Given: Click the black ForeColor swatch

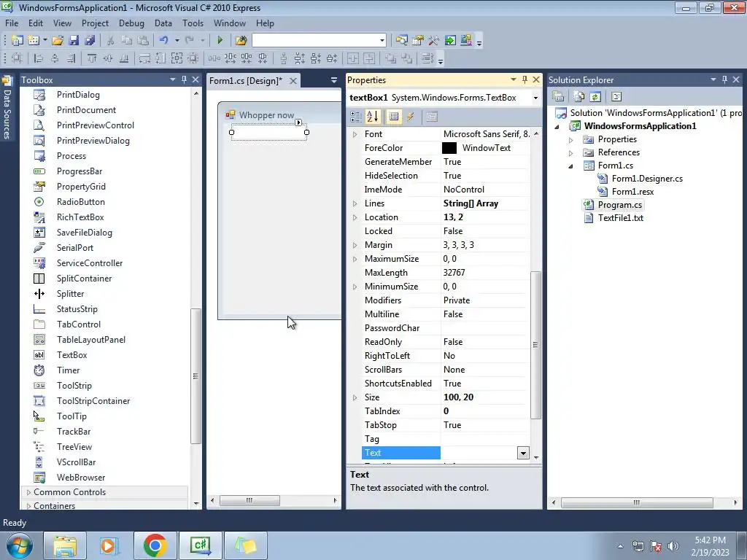Looking at the screenshot, I should pos(449,148).
